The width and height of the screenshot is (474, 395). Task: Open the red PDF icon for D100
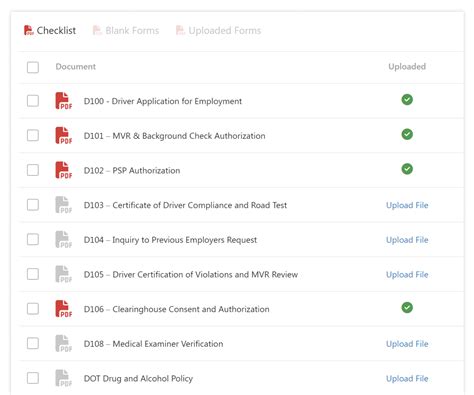(63, 101)
